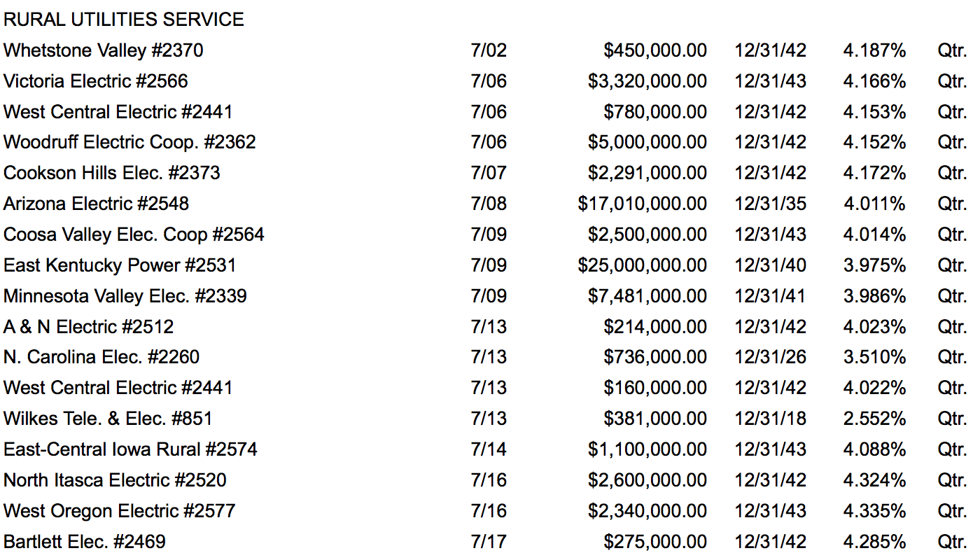
Task: Click the $160,000.00 amount
Action: [655, 388]
